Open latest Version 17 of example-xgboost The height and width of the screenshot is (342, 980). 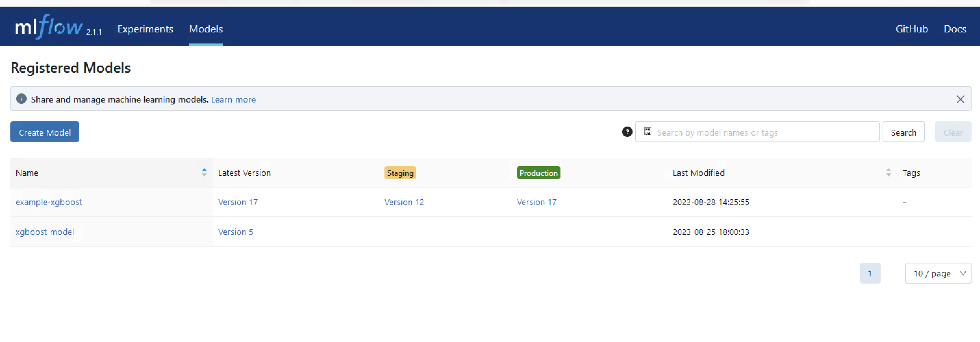coord(238,202)
